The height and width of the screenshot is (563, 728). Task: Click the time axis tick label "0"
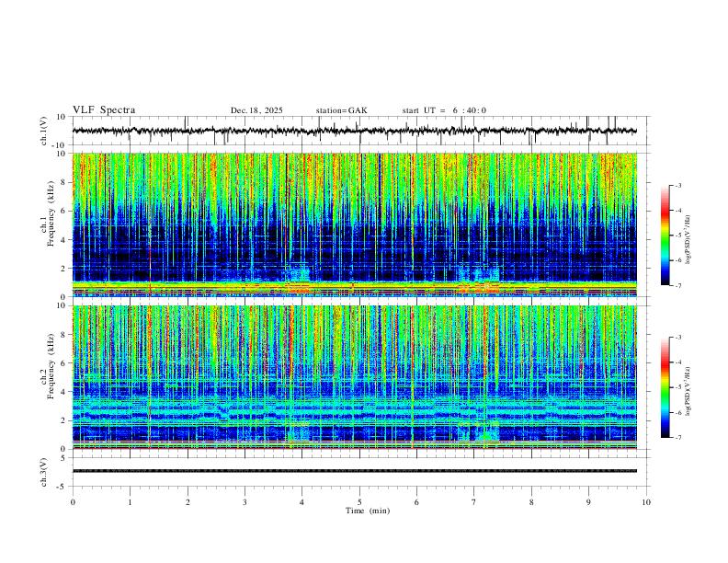tap(73, 502)
